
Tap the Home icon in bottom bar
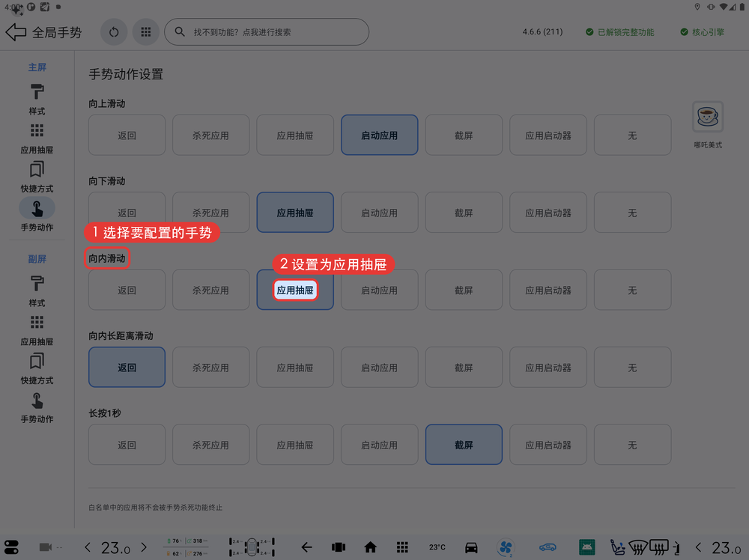coord(370,547)
